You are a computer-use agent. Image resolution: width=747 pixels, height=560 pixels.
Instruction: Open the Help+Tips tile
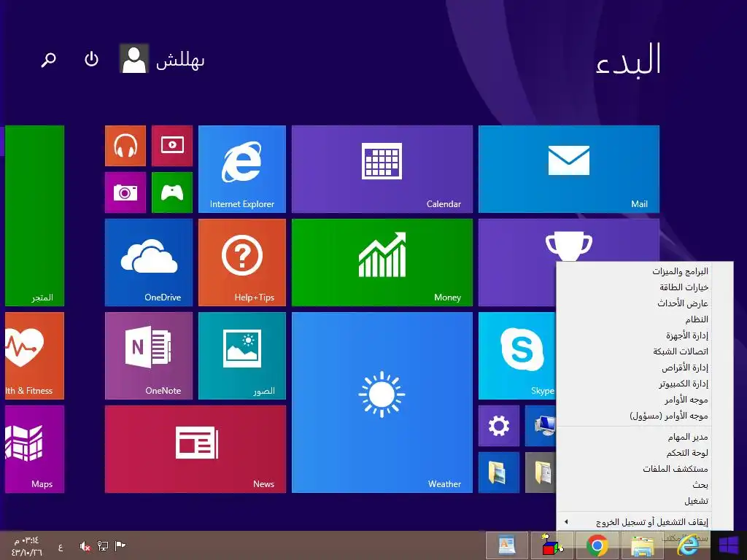coord(242,262)
